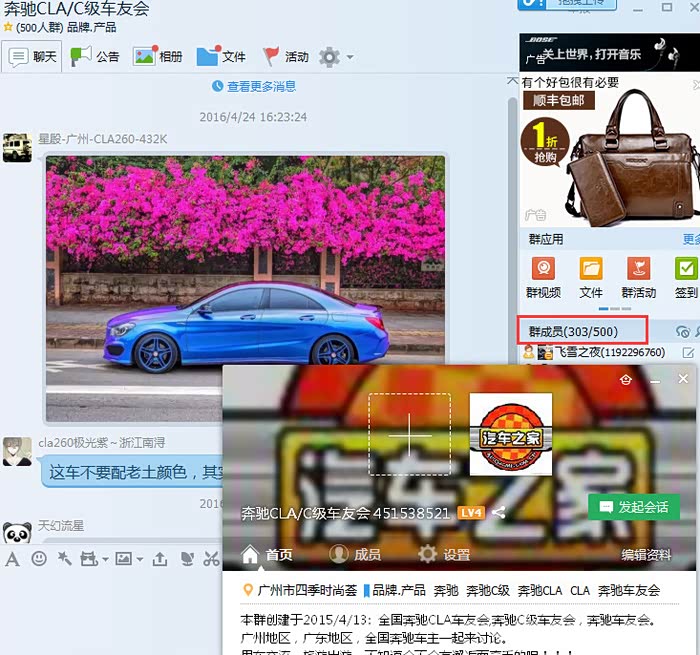
Task: Expand dropdown arrow next to cat icon
Action: click(105, 559)
